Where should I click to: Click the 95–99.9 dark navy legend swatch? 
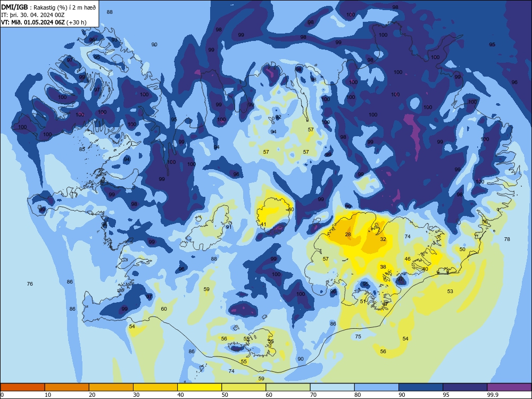(x=465, y=387)
